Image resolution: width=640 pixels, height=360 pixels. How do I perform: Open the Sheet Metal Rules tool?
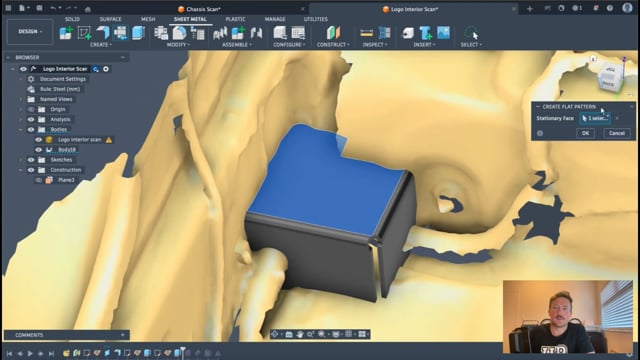179,33
